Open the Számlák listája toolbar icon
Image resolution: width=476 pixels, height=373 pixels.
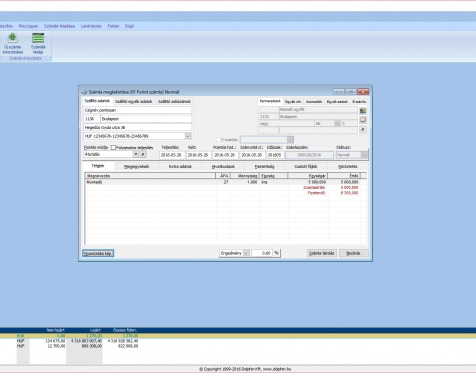[38, 44]
